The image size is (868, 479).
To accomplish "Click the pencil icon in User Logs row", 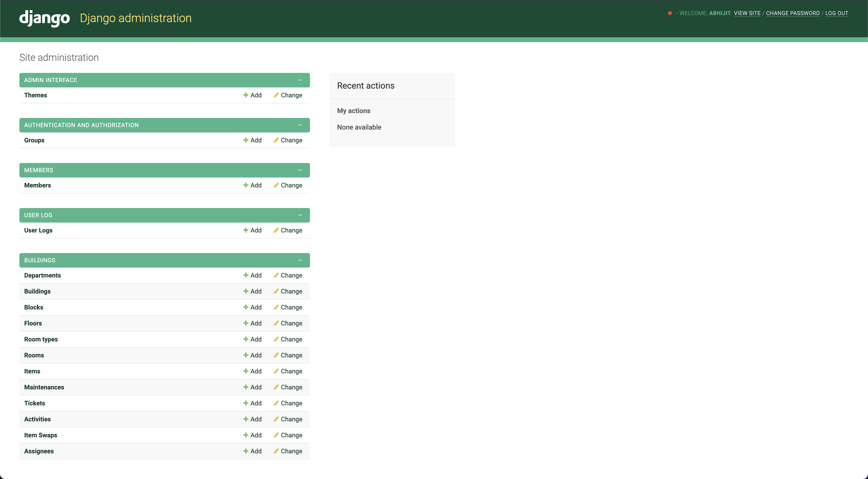I will click(x=276, y=230).
